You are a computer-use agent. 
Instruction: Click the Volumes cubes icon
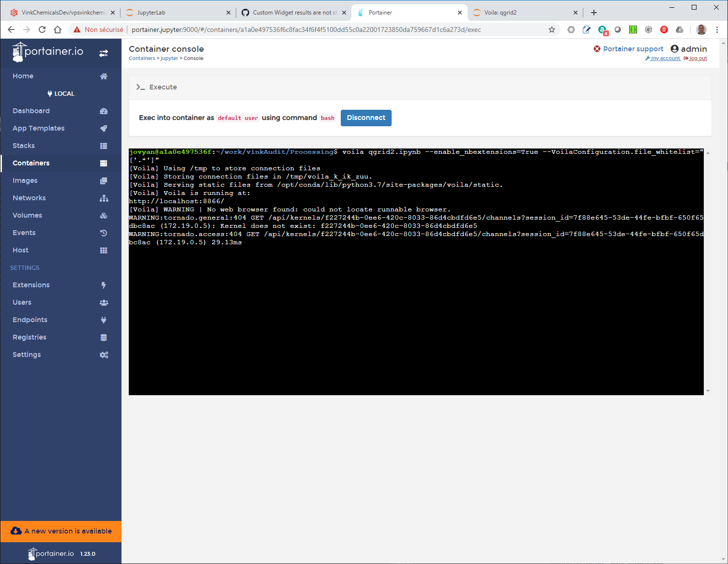(x=104, y=215)
